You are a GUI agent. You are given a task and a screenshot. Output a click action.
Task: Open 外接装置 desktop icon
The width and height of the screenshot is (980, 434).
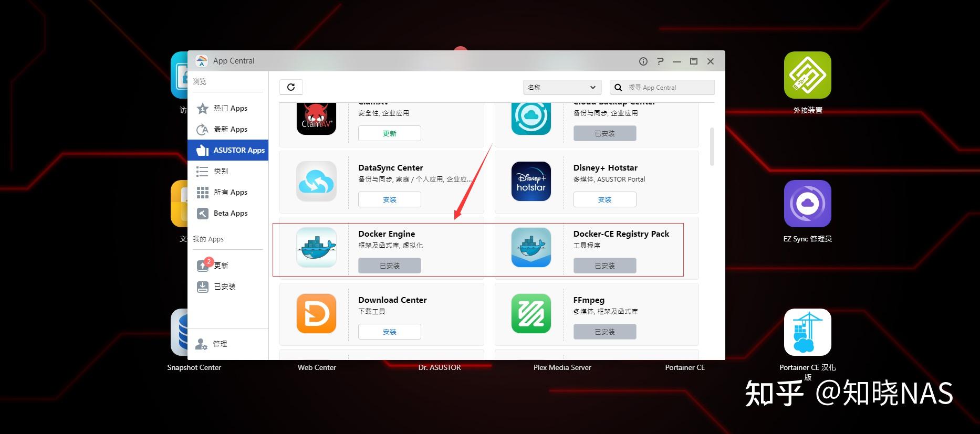click(808, 75)
